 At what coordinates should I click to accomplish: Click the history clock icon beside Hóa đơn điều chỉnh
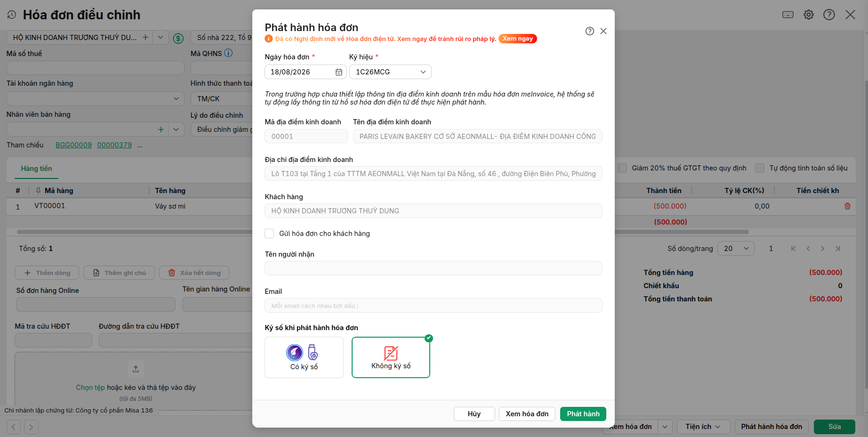click(12, 15)
